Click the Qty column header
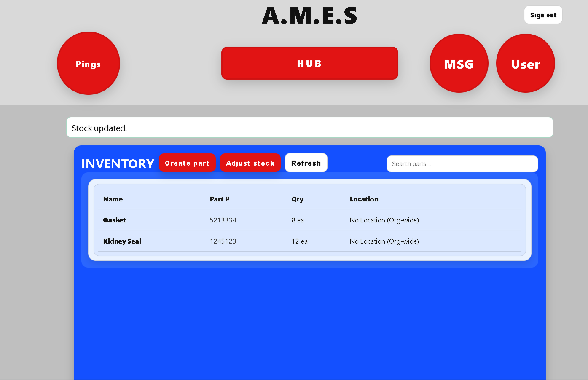The width and height of the screenshot is (588, 380). click(x=298, y=199)
